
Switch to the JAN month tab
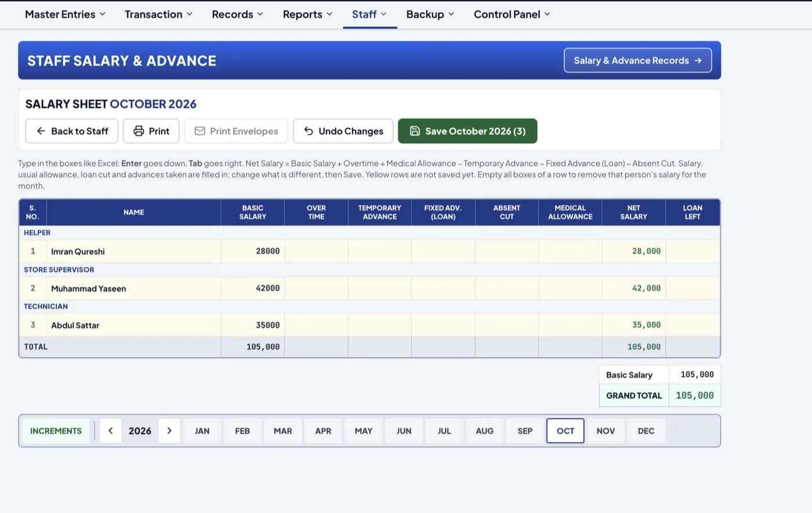[202, 431]
